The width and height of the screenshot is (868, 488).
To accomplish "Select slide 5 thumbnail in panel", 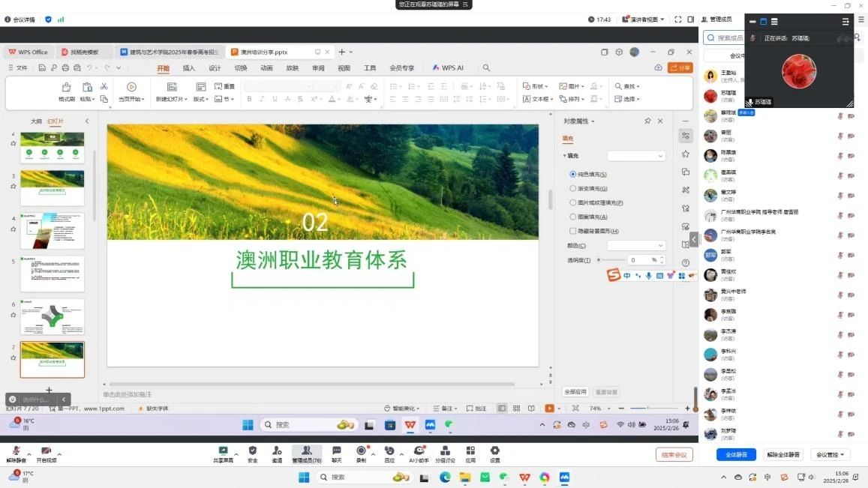I will click(x=53, y=274).
